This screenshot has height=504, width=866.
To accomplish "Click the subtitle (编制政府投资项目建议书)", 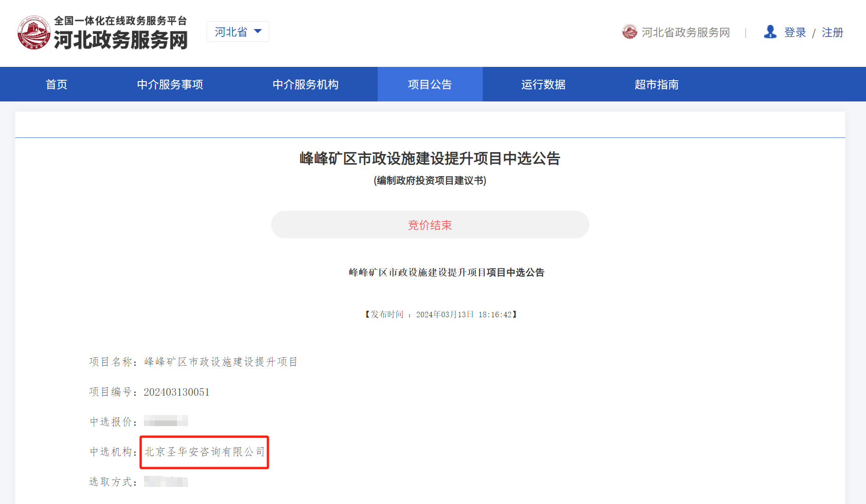I will (x=430, y=181).
